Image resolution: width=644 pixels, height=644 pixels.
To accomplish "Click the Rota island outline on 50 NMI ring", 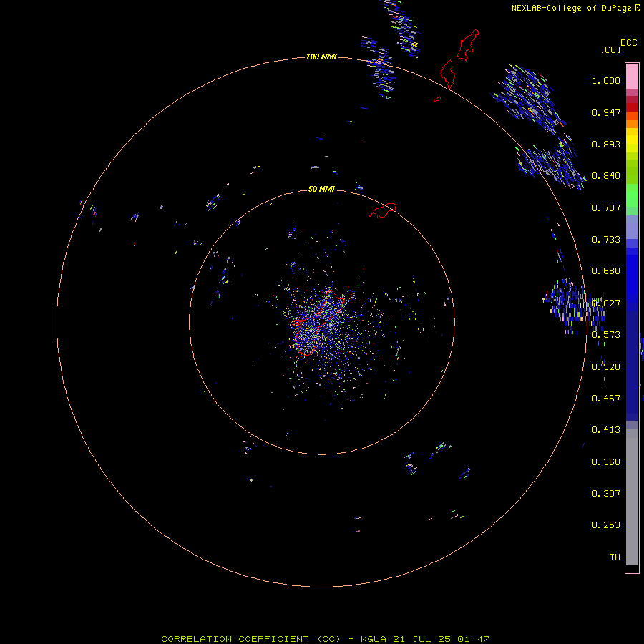I will tap(384, 210).
